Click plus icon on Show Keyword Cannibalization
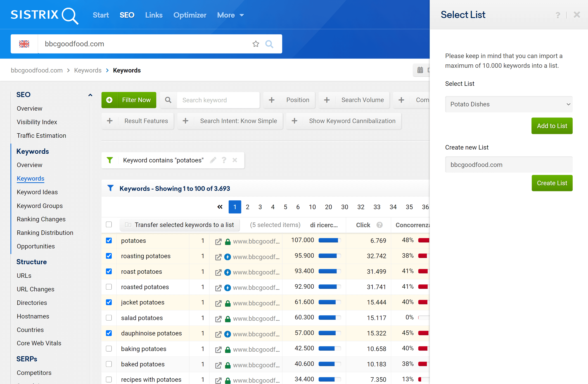The height and width of the screenshot is (384, 588). [294, 121]
